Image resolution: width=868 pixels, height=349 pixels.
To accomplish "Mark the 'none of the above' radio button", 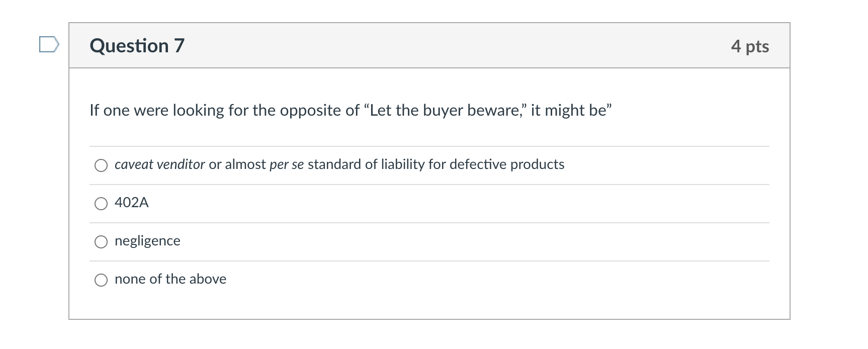I will (x=101, y=280).
